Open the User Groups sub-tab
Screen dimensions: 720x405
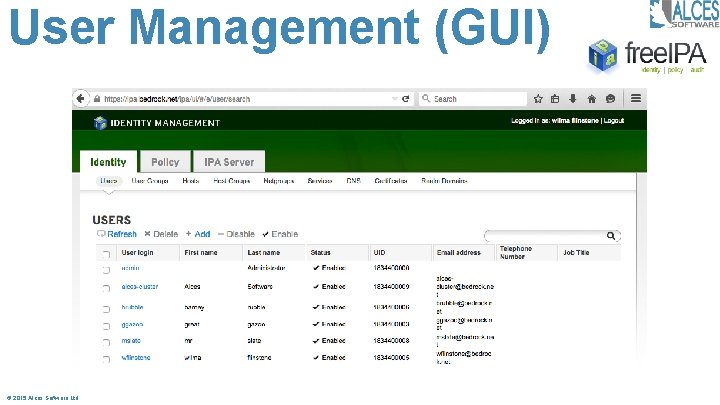(x=150, y=181)
